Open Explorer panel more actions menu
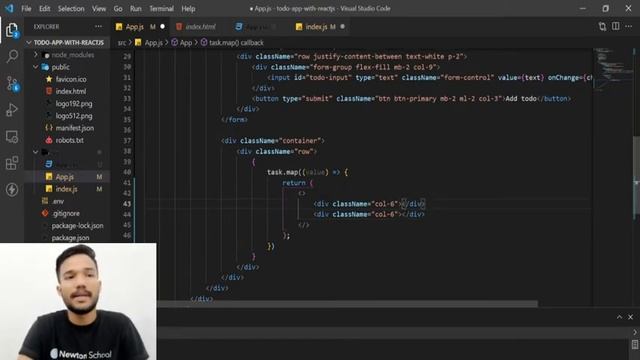The image size is (640, 360). pyautogui.click(x=98, y=27)
